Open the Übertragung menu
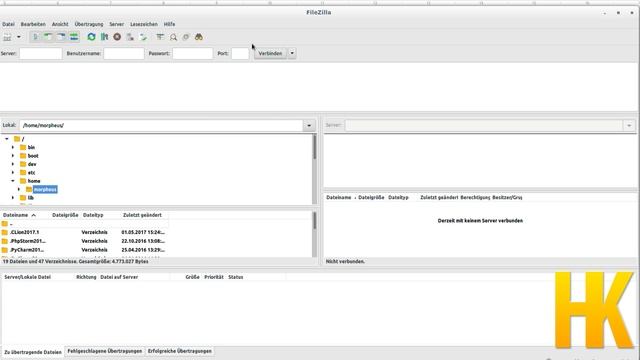The width and height of the screenshot is (640, 360). (89, 24)
